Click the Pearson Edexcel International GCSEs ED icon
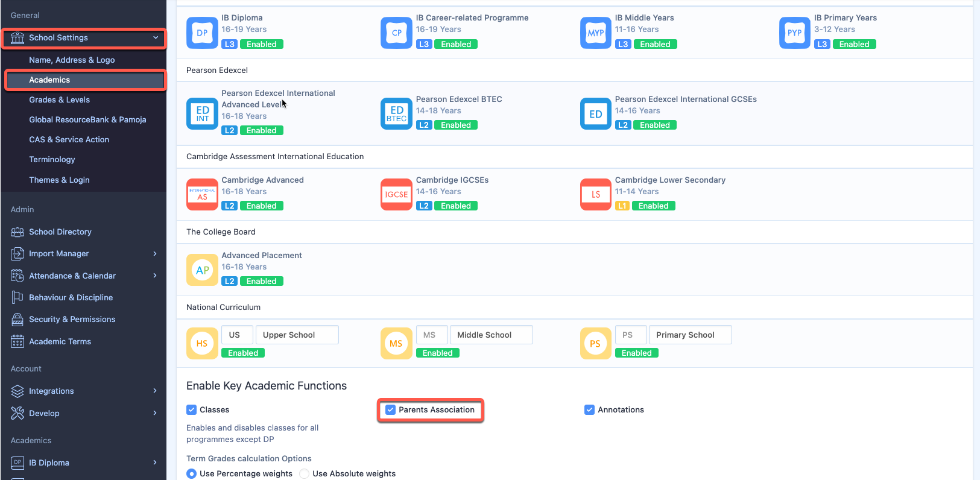 596,114
